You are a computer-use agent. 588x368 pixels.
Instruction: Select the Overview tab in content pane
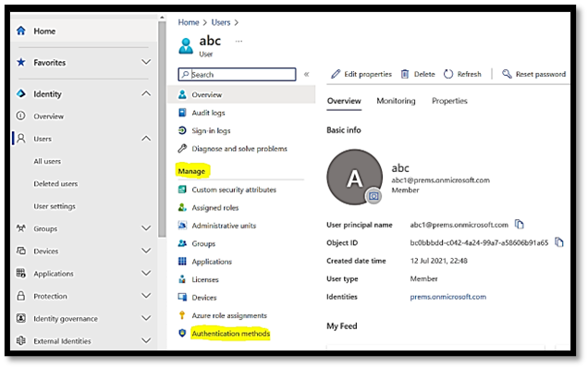click(x=344, y=101)
